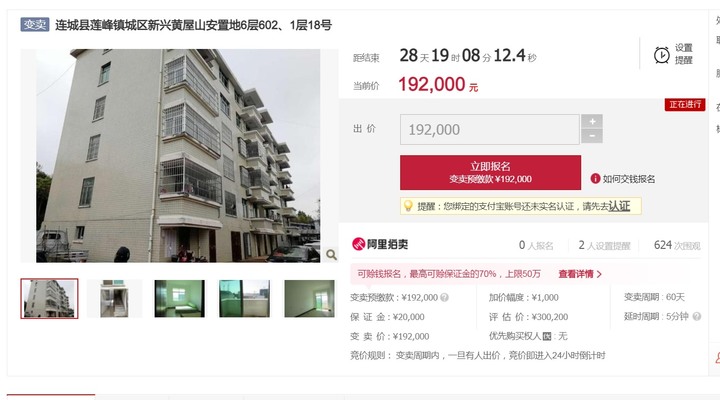Click the 设置提醒 reminder text
This screenshot has height=400, width=720.
pos(683,54)
